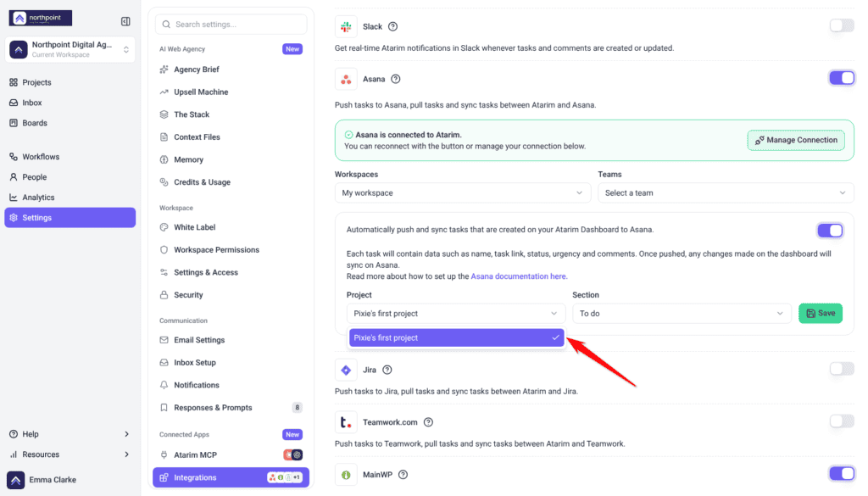Viewport: 868px width, 496px height.
Task: Click the Asana integration logo
Action: 346,79
